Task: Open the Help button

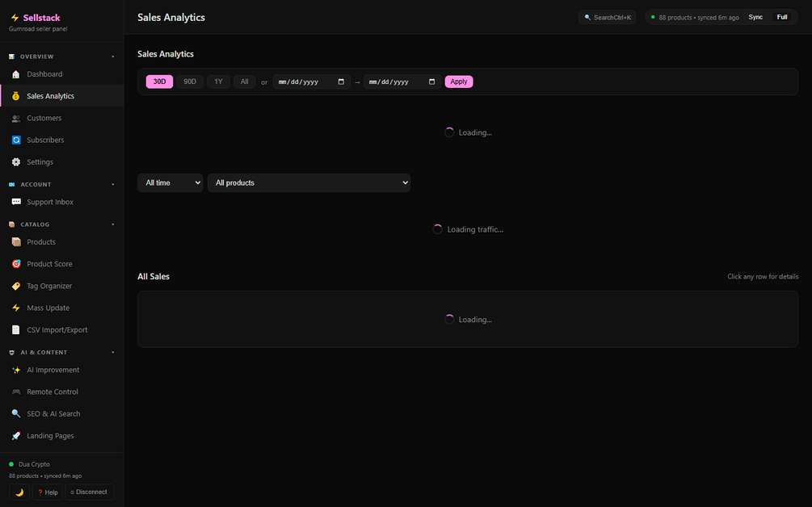Action: tap(48, 492)
